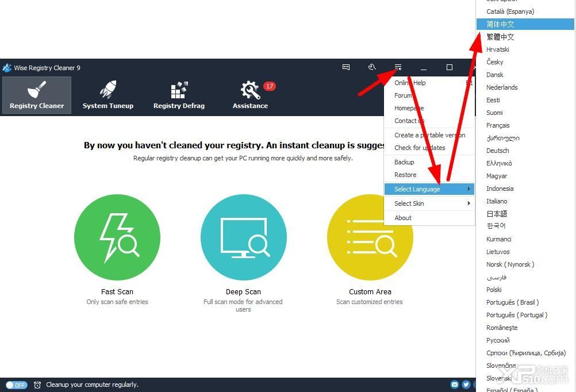Choose Contact us from the menu
The height and width of the screenshot is (392, 576).
click(x=429, y=121)
